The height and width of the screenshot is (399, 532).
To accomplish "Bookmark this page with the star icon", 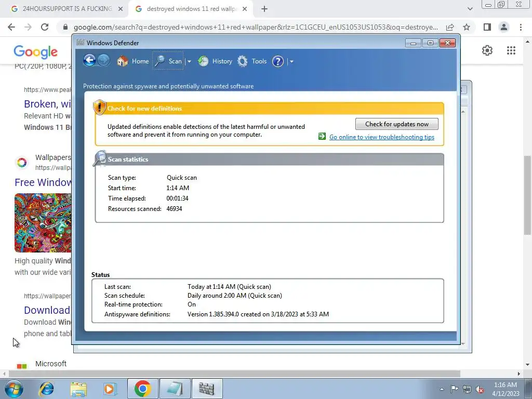I will [467, 27].
